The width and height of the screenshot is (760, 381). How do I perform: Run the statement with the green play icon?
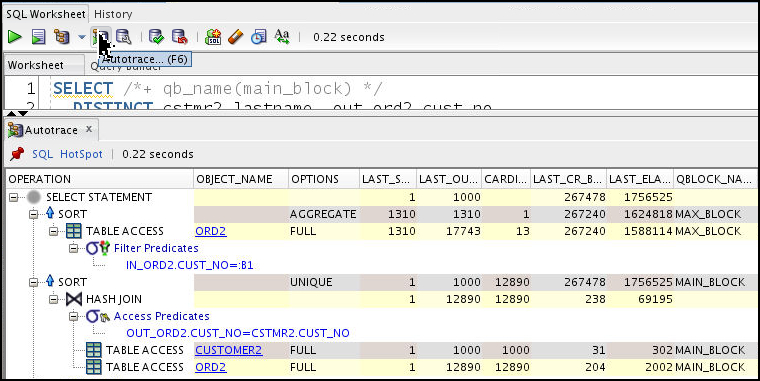(15, 37)
